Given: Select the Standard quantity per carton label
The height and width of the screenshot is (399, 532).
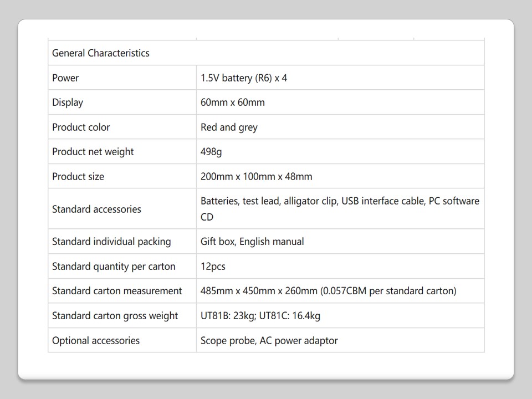Looking at the screenshot, I should click(114, 267).
